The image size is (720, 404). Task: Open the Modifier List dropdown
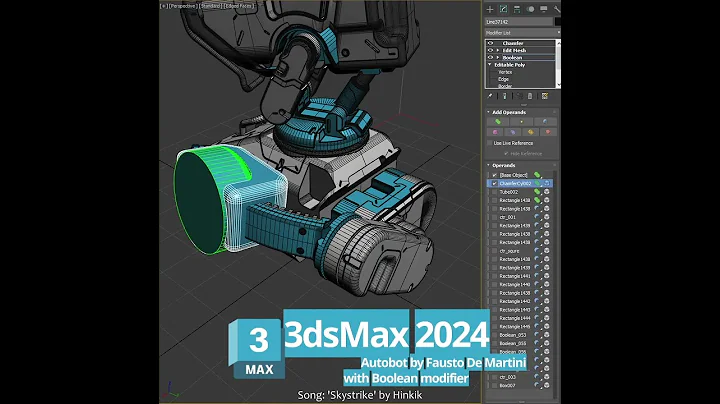523,33
